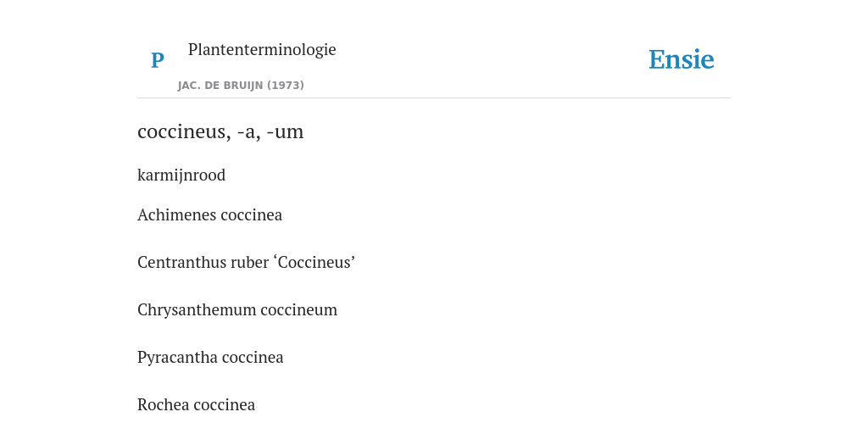Open the Plantenterminologie title link
Viewport: 868px width, 434px height.
262,49
